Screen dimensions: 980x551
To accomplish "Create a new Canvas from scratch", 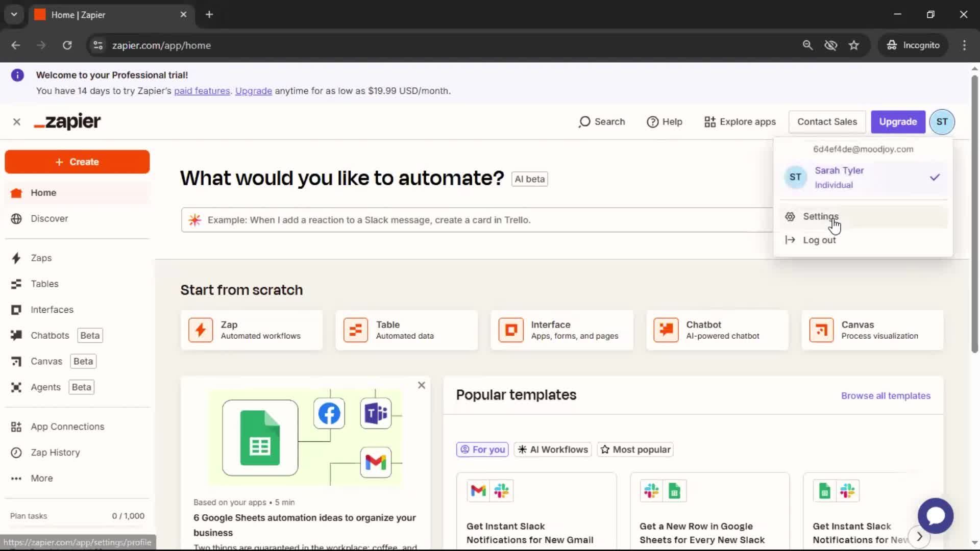I will [872, 330].
